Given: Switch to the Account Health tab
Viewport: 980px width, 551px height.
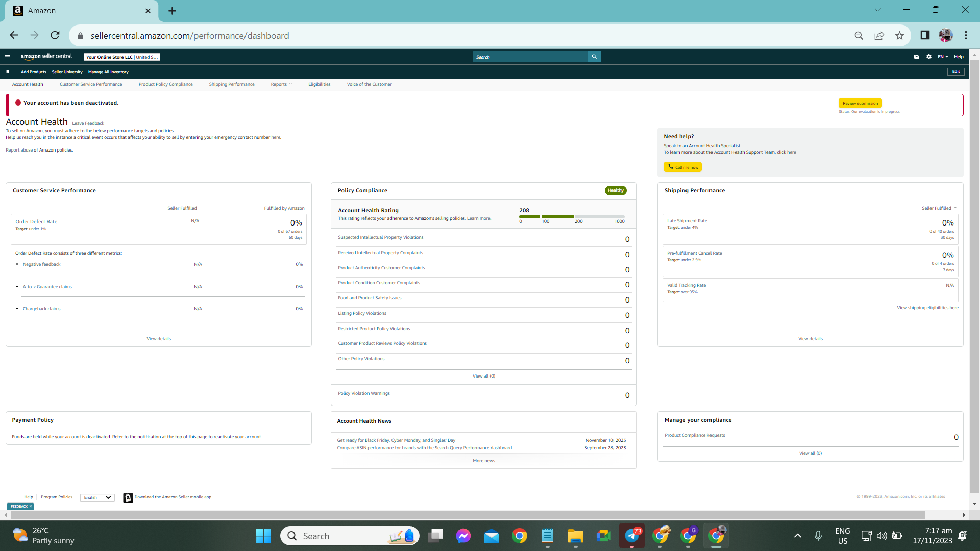Looking at the screenshot, I should (x=28, y=84).
